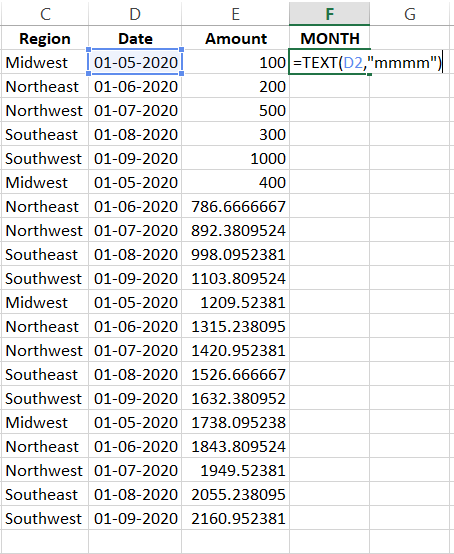Select the amount cell 1632.380952
The height and width of the screenshot is (554, 454).
tap(235, 399)
